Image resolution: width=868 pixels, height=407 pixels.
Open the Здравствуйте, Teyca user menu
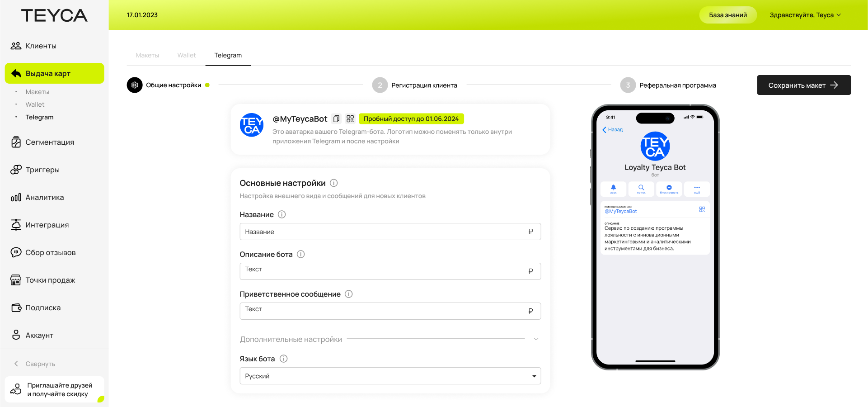[805, 15]
